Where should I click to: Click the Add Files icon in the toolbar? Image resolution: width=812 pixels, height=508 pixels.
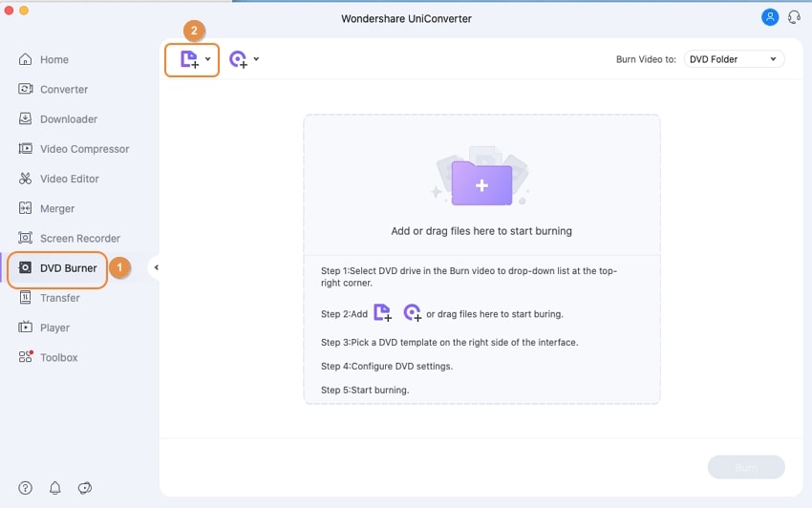click(x=189, y=59)
